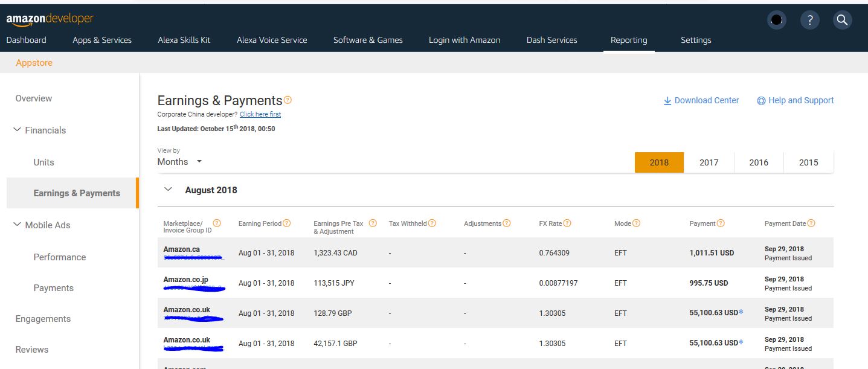Open the View by Months dropdown
868x369 pixels.
tap(179, 162)
